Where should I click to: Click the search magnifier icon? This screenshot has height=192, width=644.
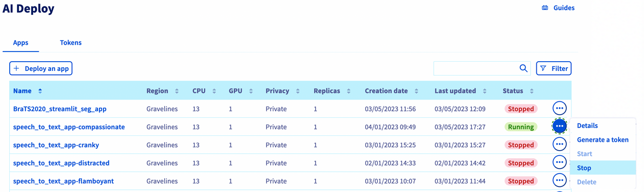(x=523, y=69)
